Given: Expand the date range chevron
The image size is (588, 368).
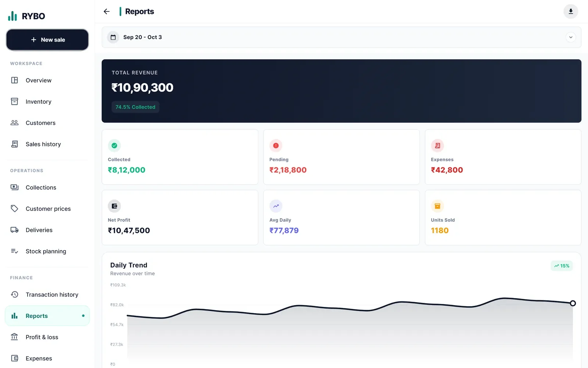Looking at the screenshot, I should (571, 37).
